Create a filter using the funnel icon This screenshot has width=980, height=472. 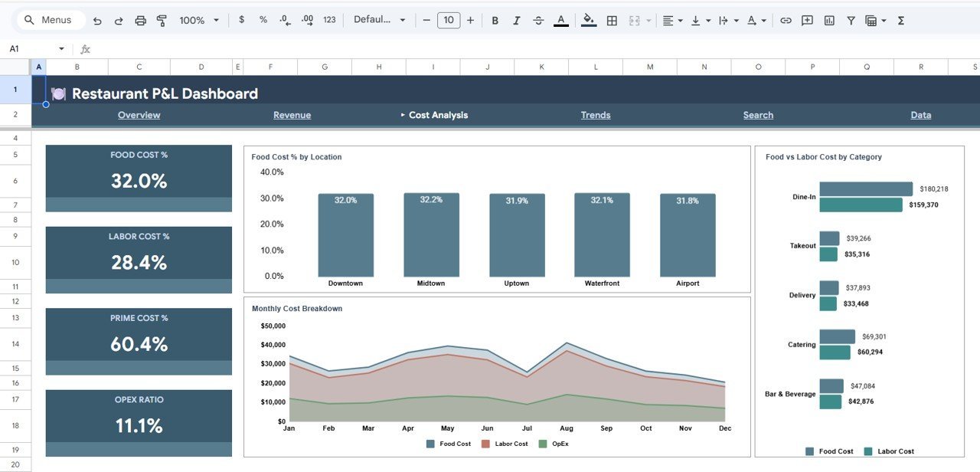click(851, 21)
